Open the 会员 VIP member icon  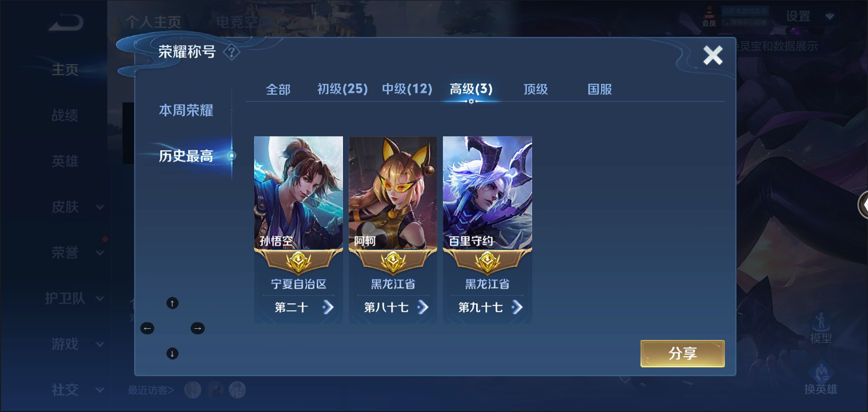[709, 17]
